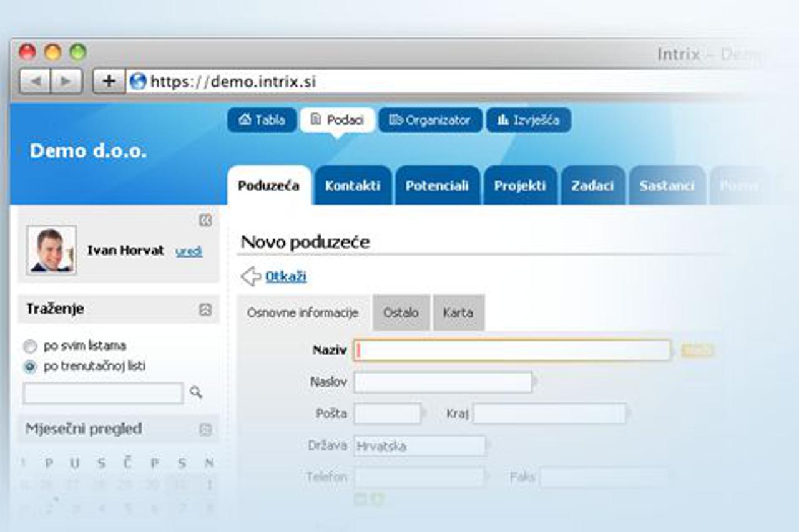Click the globe icon in address bar
Screen dimensions: 799x532
[x=137, y=81]
